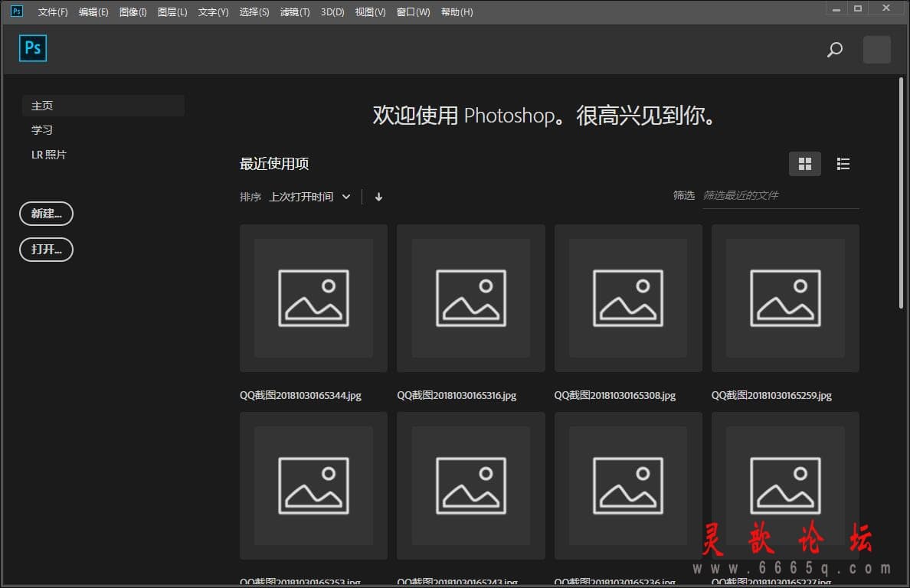Screen dimensions: 910x588
Task: Open thumbnail for QQ截图20181030165259.jpg
Action: (785, 298)
